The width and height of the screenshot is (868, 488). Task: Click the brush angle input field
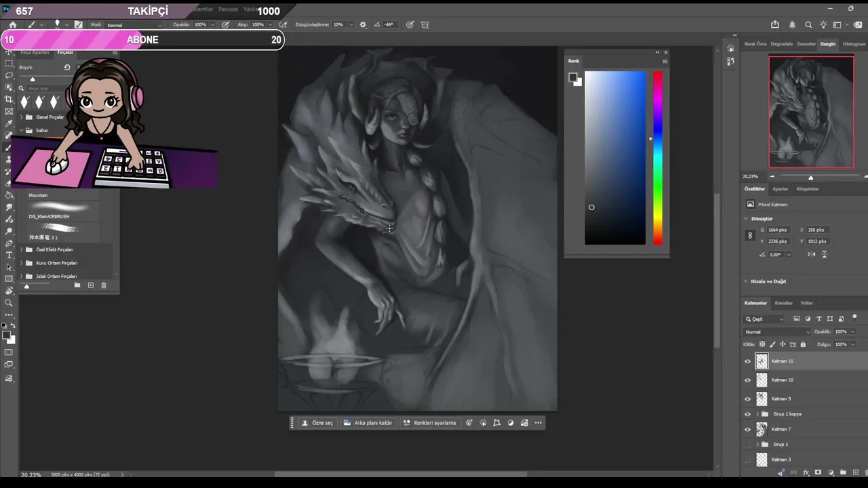point(389,24)
